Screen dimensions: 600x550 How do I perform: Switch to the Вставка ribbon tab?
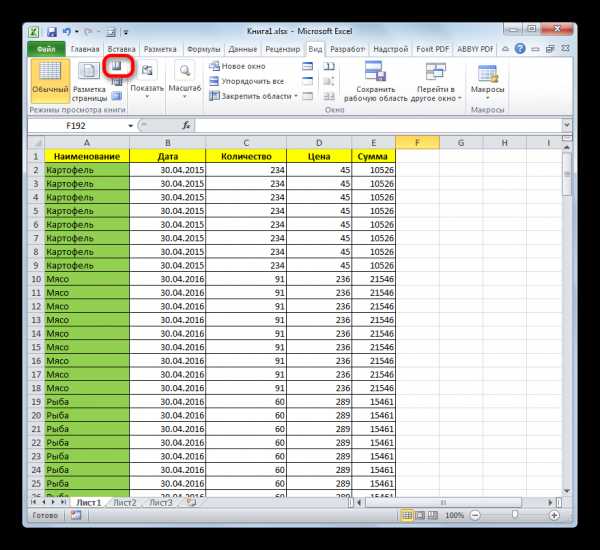point(121,49)
